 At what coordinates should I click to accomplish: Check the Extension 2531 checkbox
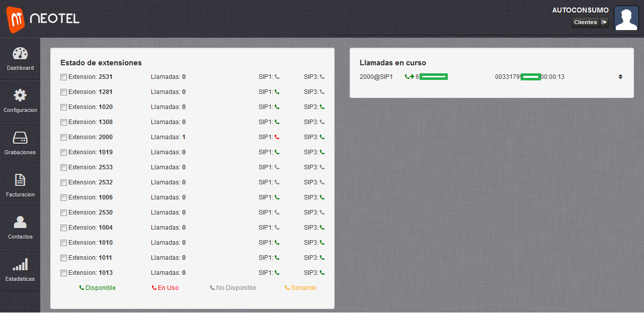(x=63, y=77)
